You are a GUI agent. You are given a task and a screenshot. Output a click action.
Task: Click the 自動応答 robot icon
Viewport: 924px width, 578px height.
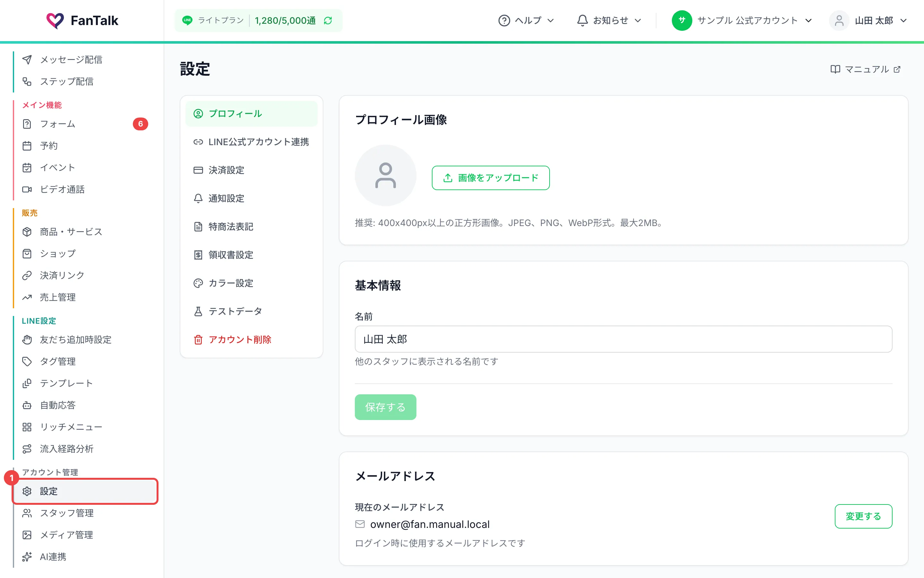click(27, 405)
